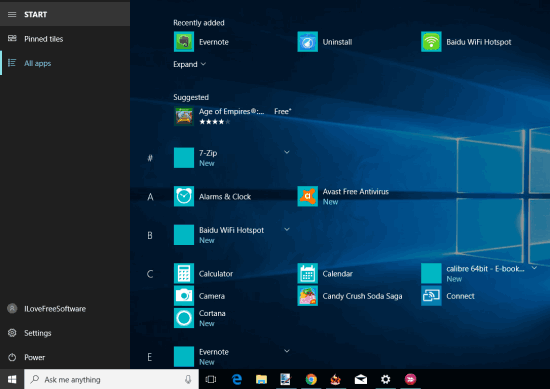
Task: Jump to letter index #
Action: 150,158
